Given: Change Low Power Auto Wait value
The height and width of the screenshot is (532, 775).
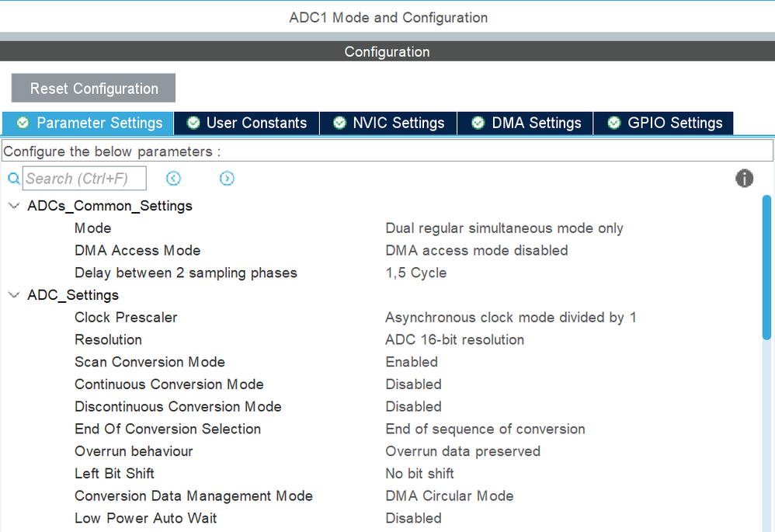Looking at the screenshot, I should [x=413, y=518].
